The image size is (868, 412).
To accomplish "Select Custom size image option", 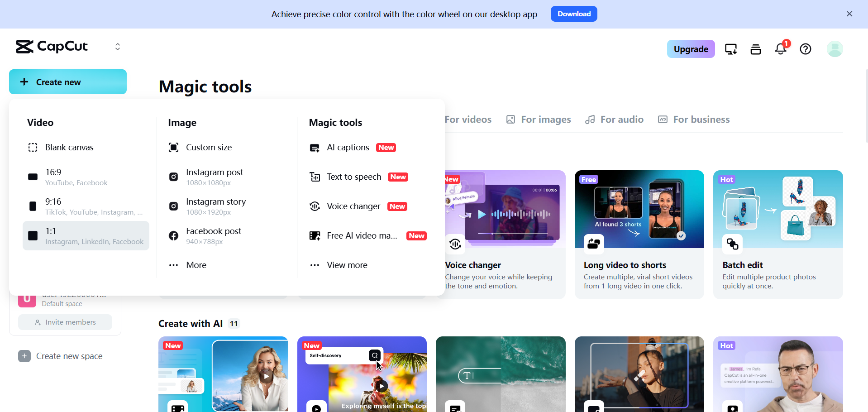I will (x=227, y=148).
